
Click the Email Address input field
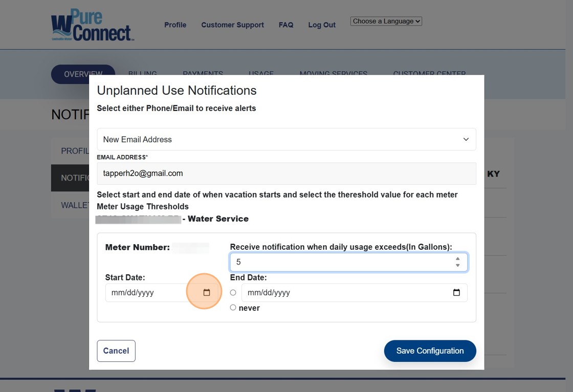(x=286, y=173)
